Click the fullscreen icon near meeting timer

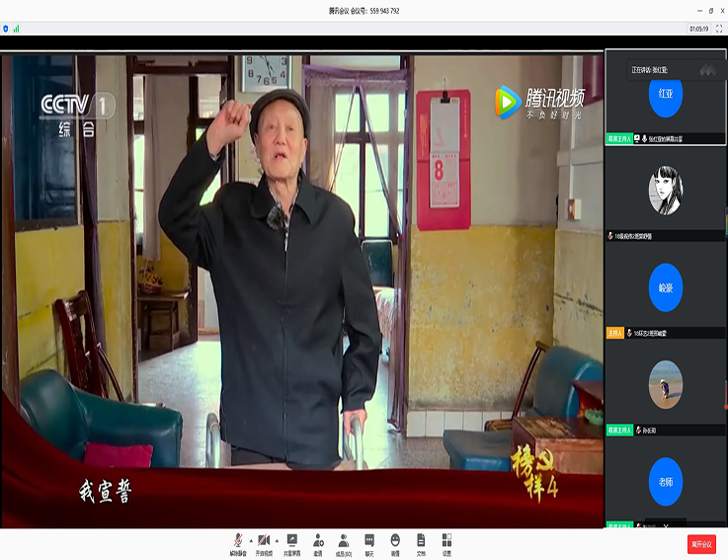[x=719, y=29]
